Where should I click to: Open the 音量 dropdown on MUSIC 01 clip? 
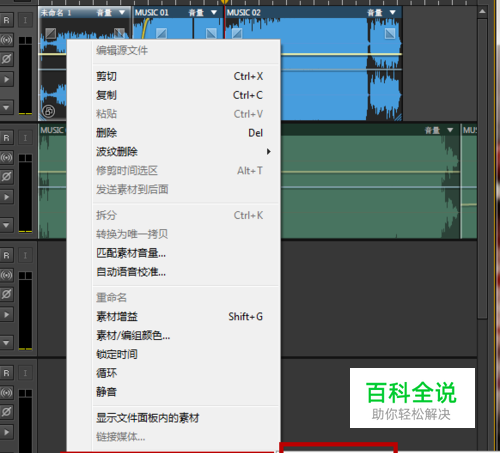pyautogui.click(x=214, y=13)
